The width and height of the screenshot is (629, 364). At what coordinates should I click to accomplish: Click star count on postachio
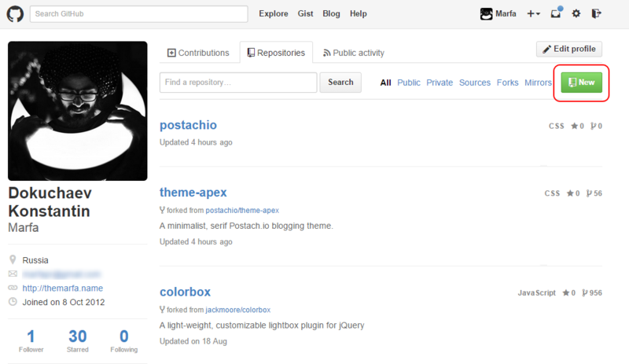578,126
